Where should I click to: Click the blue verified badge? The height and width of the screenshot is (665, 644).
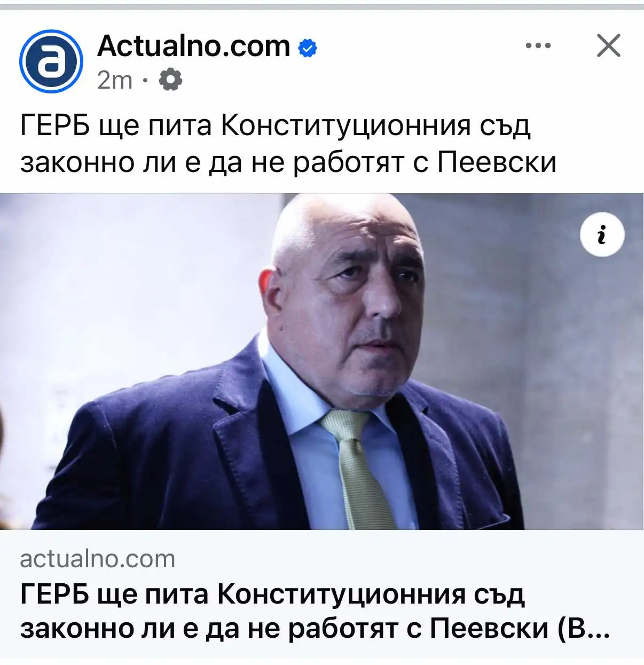click(307, 48)
